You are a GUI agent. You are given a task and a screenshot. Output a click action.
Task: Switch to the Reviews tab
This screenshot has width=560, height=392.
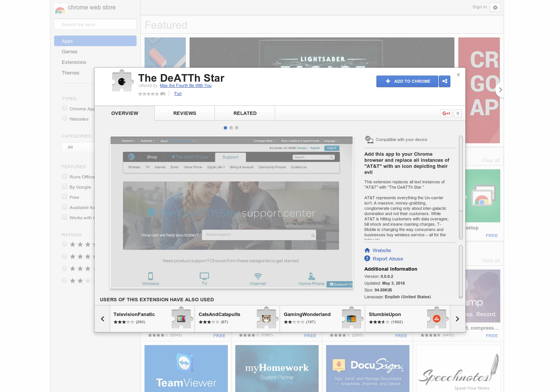click(185, 113)
